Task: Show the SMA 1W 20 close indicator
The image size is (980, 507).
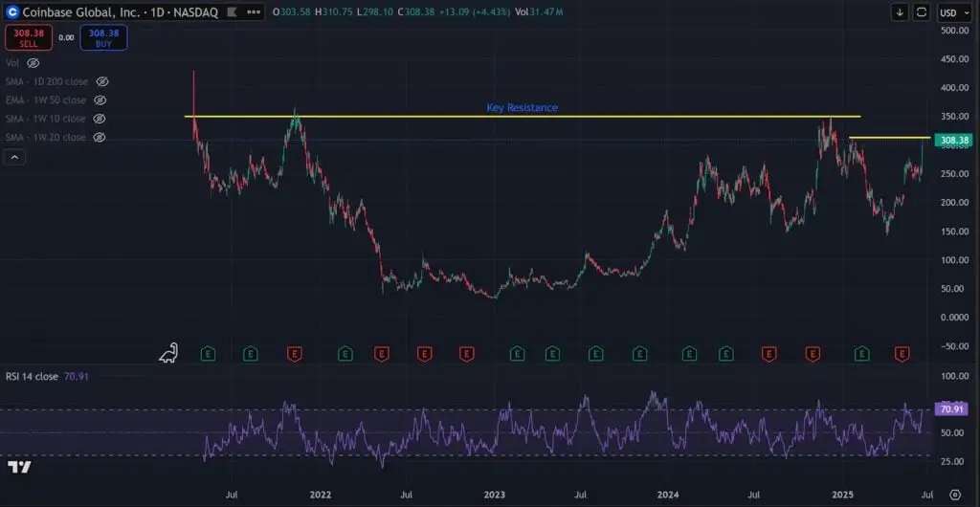Action: click(101, 138)
